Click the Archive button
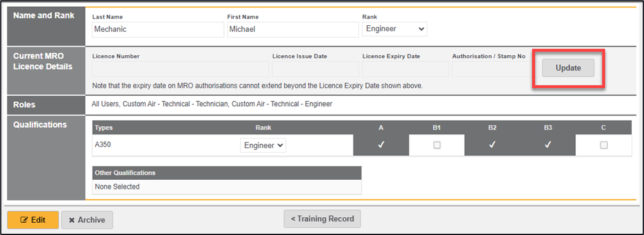 tap(87, 220)
